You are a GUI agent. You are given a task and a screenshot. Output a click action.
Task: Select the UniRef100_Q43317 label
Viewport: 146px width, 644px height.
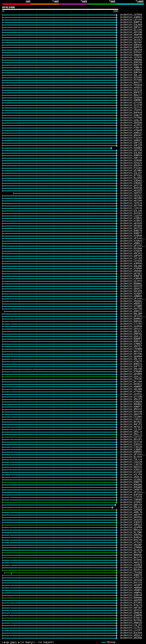[131, 40]
